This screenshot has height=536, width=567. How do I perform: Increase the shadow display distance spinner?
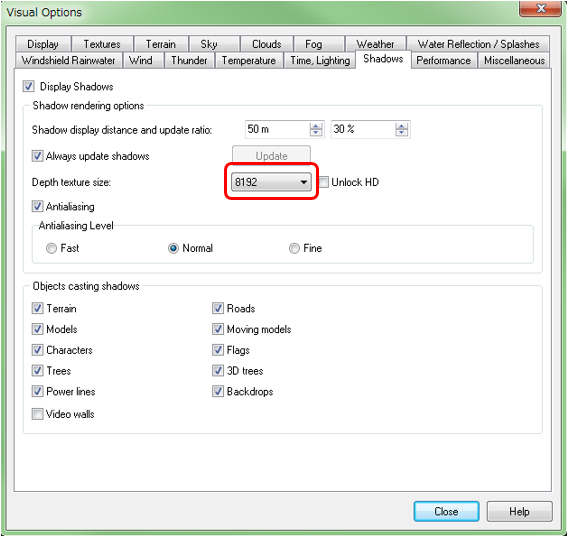pos(316,126)
